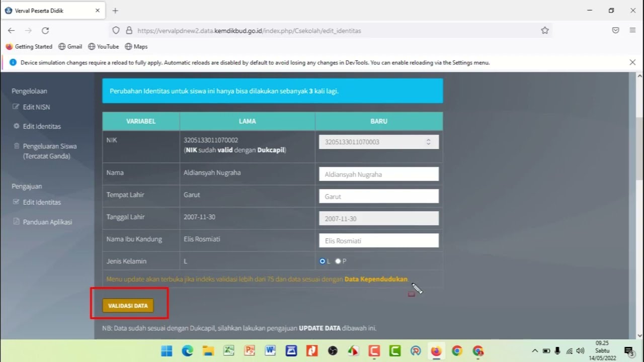Open the Pocket save icon
644x362 pixels.
pyautogui.click(x=615, y=30)
